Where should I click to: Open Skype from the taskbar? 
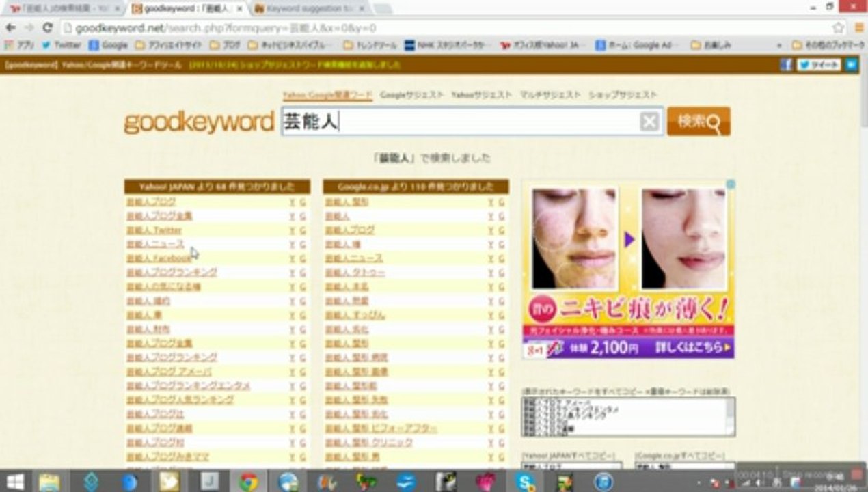526,482
